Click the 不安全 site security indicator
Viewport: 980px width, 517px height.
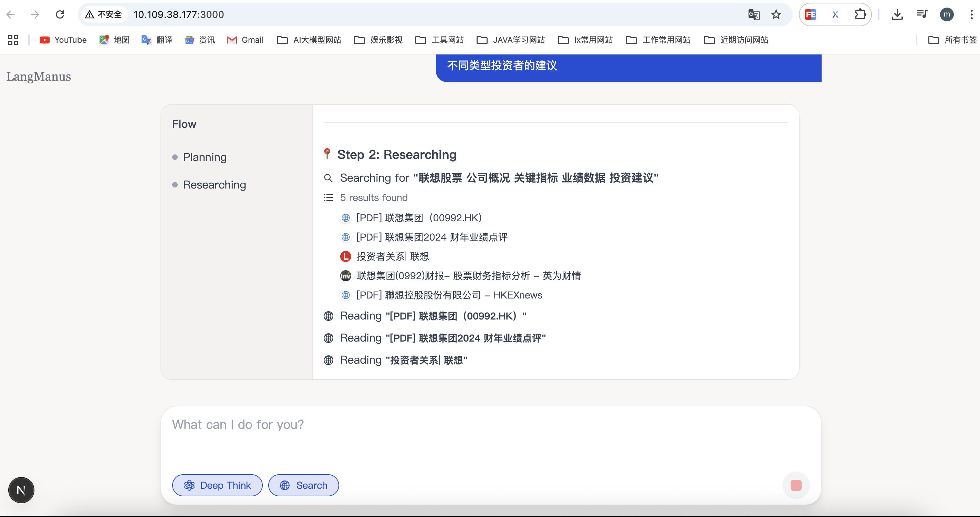pos(104,14)
